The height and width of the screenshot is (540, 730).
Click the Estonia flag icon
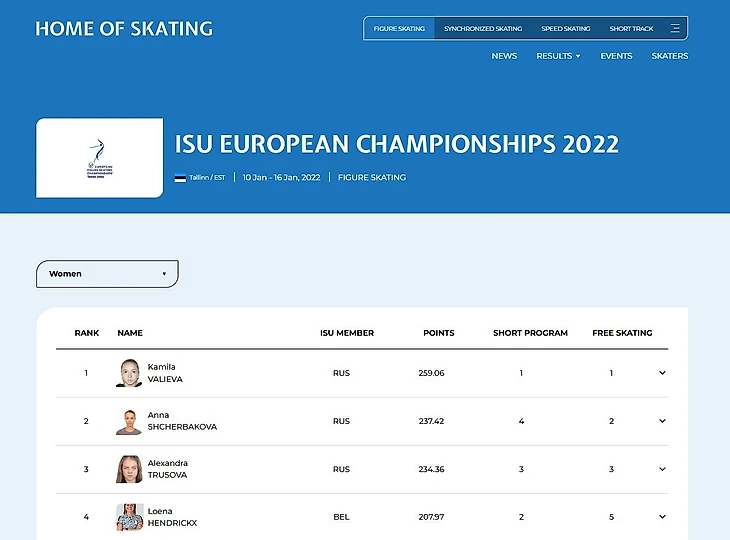point(180,178)
